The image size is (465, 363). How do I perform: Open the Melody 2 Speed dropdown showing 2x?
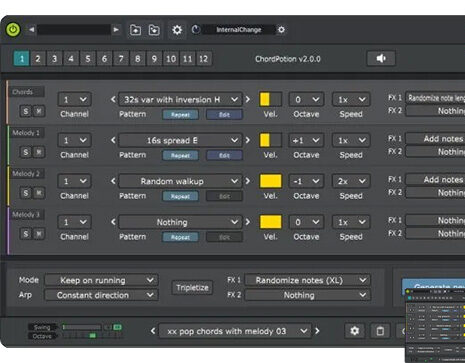coord(351,181)
